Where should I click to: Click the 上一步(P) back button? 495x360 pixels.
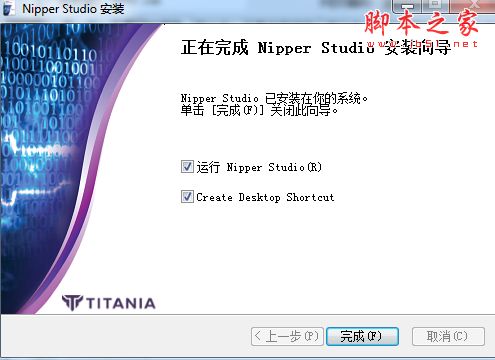(287, 336)
